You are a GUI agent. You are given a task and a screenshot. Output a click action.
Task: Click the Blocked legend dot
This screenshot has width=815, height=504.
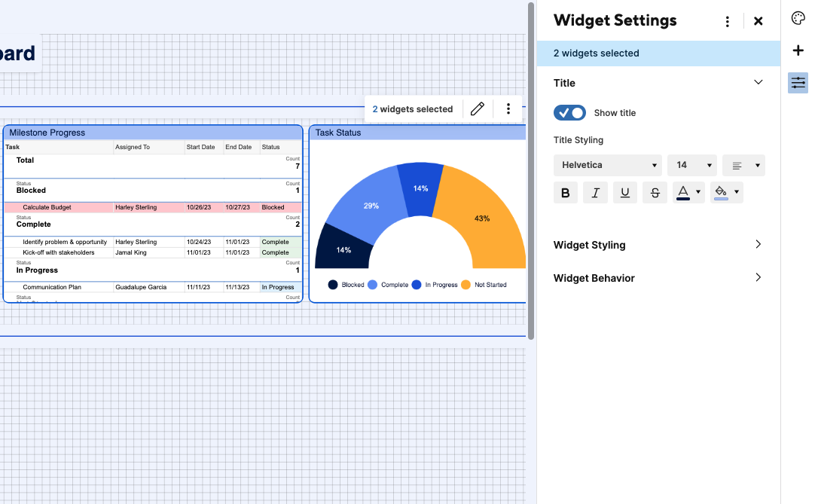pos(333,285)
